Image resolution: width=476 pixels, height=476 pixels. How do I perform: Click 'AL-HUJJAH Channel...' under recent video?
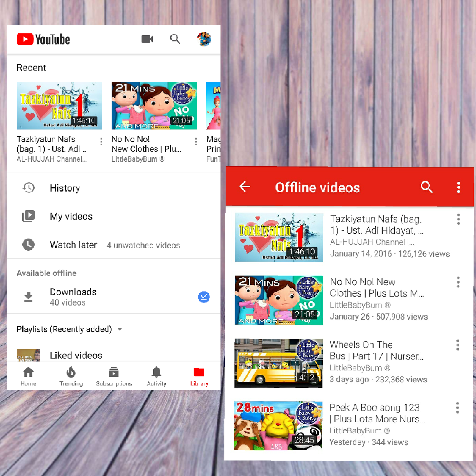pyautogui.click(x=52, y=159)
